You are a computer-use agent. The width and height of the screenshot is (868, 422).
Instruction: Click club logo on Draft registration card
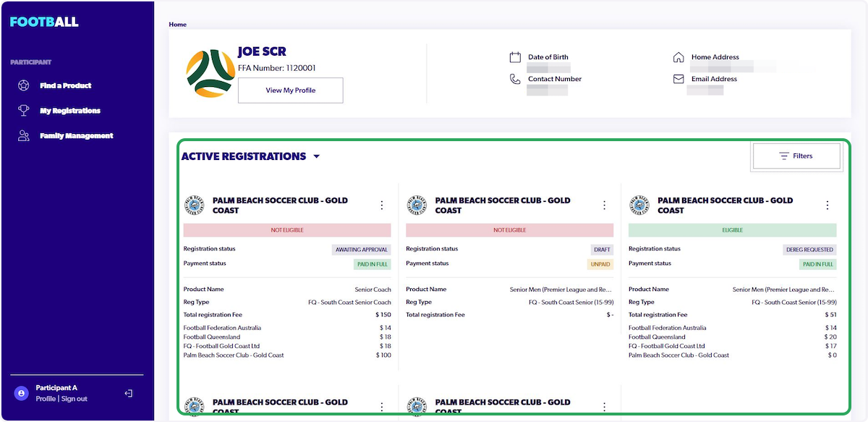point(417,205)
